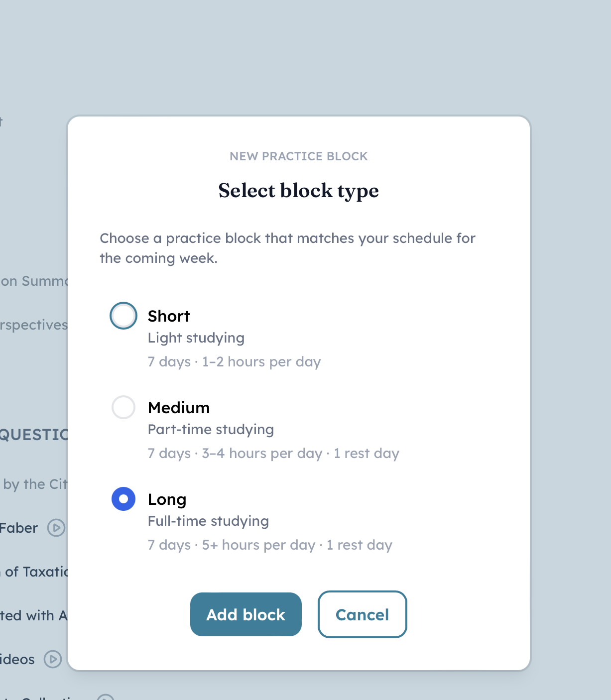Click the play icon beside 'ideos'
This screenshot has width=611, height=700.
pyautogui.click(x=53, y=659)
